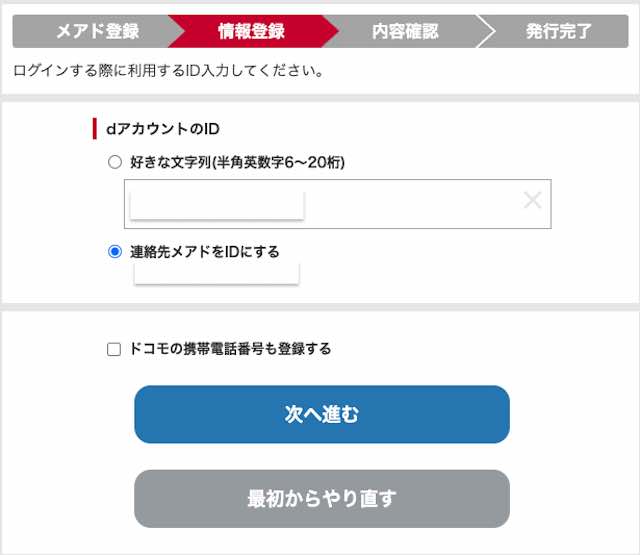This screenshot has width=640, height=555.
Task: Clear the ID input with the X icon
Action: (532, 201)
